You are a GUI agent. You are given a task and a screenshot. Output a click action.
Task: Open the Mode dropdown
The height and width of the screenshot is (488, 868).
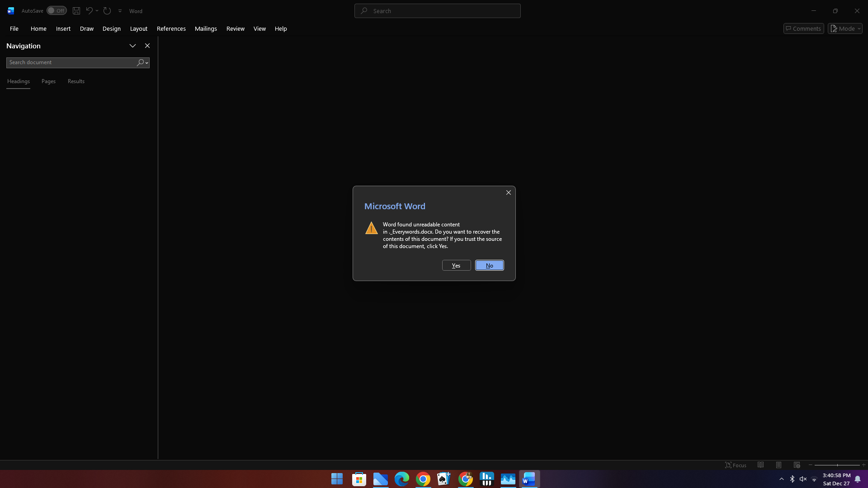click(x=844, y=28)
